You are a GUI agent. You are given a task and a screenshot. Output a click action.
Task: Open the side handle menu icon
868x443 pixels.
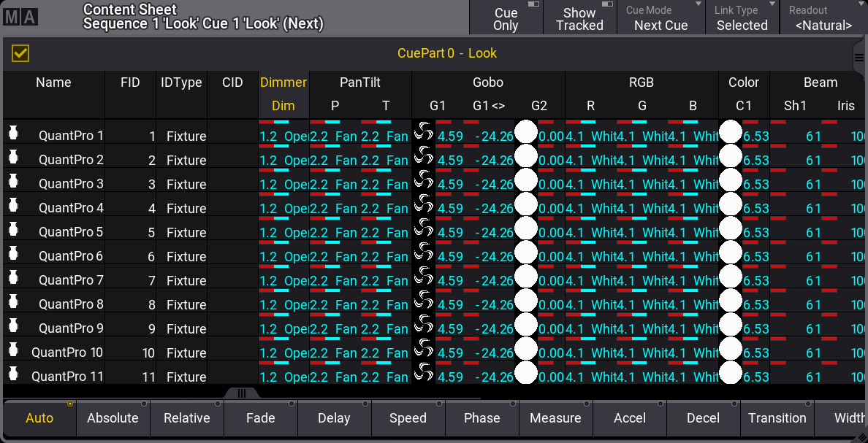click(859, 58)
